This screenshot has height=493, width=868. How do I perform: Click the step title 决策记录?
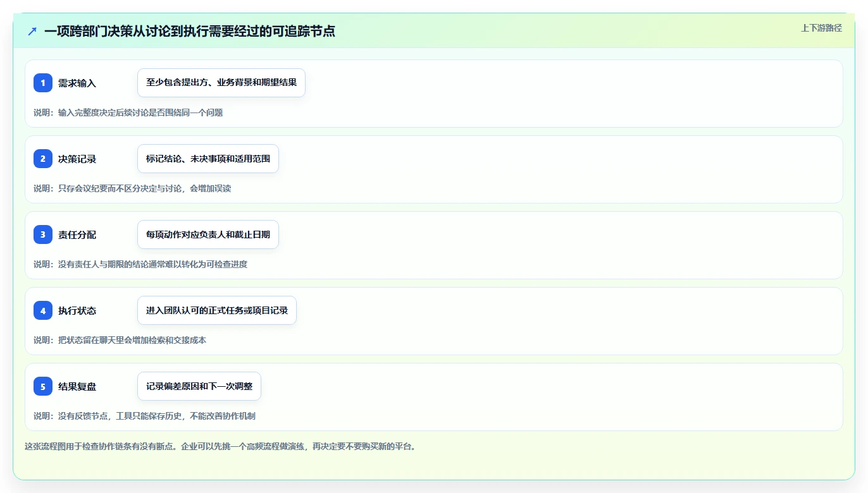click(x=77, y=159)
